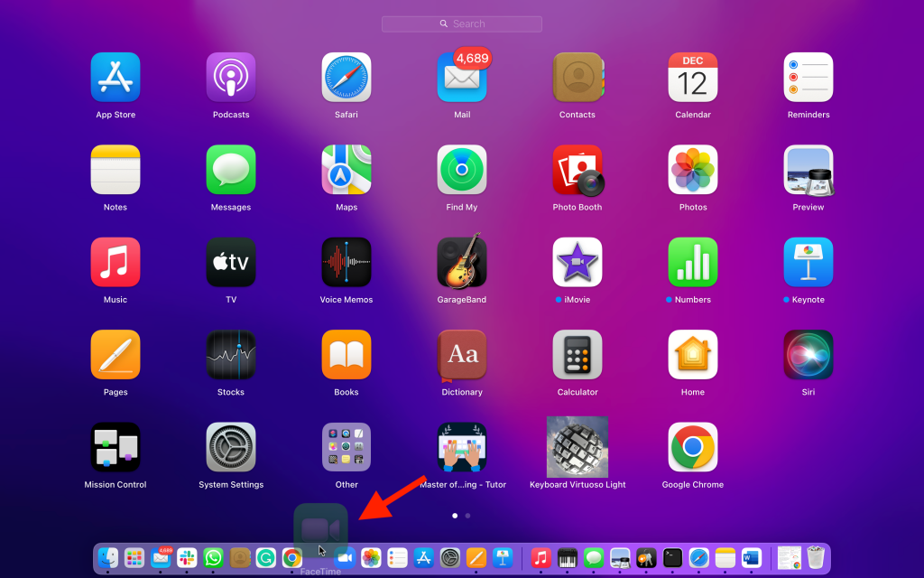
Task: Launch the Stocks app
Action: pos(231,354)
